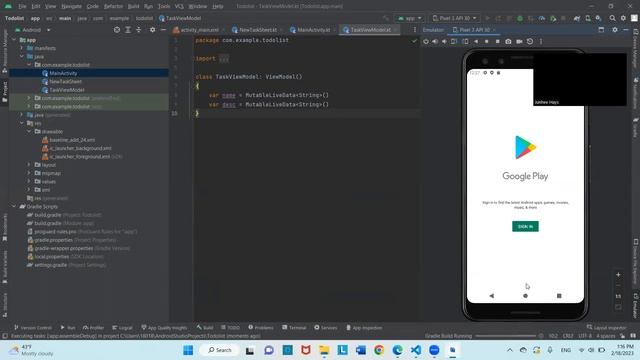Switch to MainActivity.kt editor tab

[x=313, y=30]
